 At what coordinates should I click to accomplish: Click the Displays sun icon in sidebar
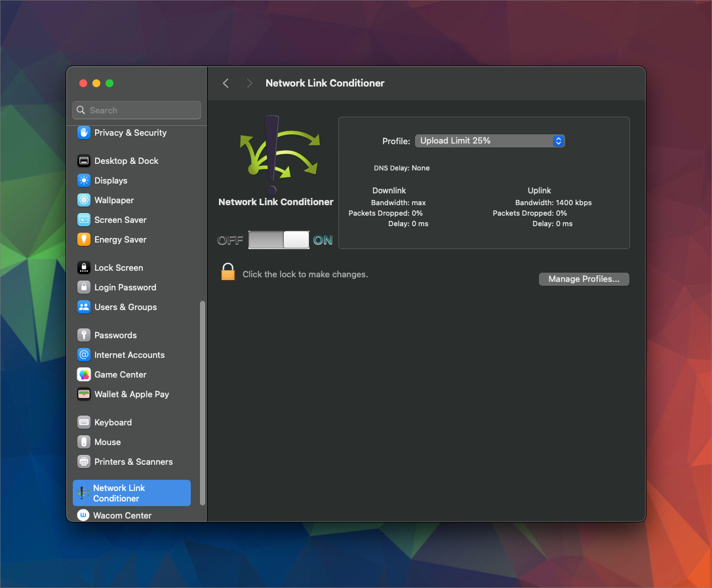click(83, 180)
